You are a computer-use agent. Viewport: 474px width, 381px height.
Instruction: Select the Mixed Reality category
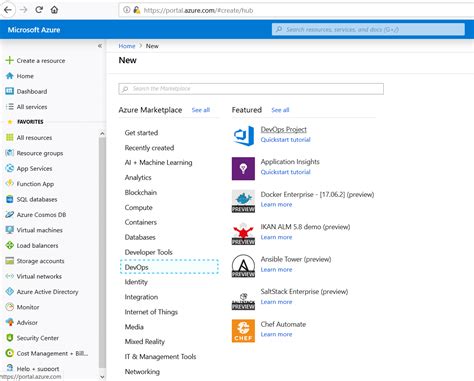click(x=145, y=341)
